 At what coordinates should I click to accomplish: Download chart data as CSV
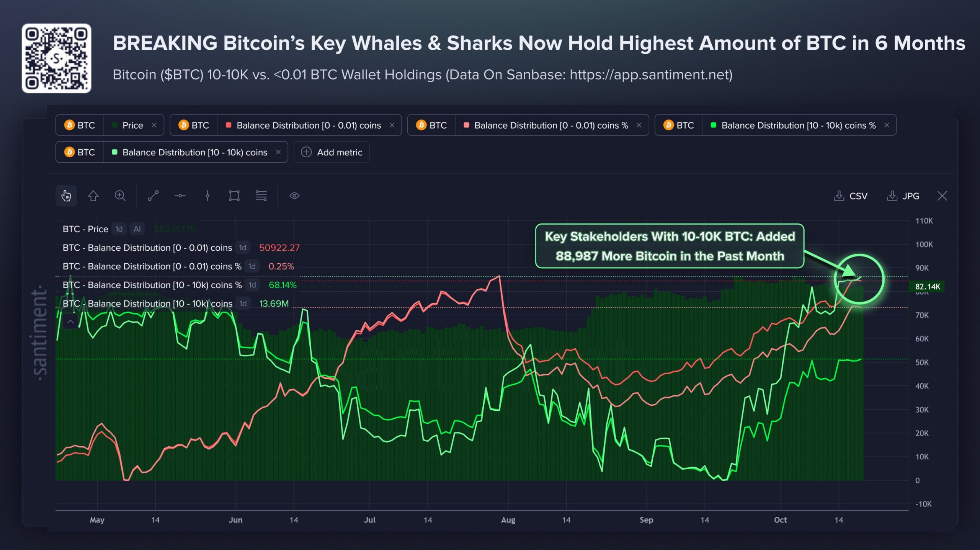(850, 196)
